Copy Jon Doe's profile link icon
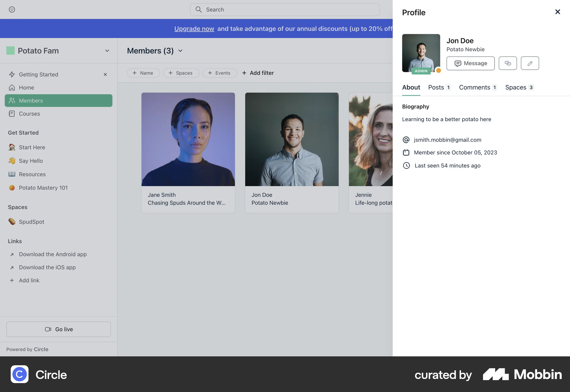This screenshot has height=392, width=570. tap(508, 63)
